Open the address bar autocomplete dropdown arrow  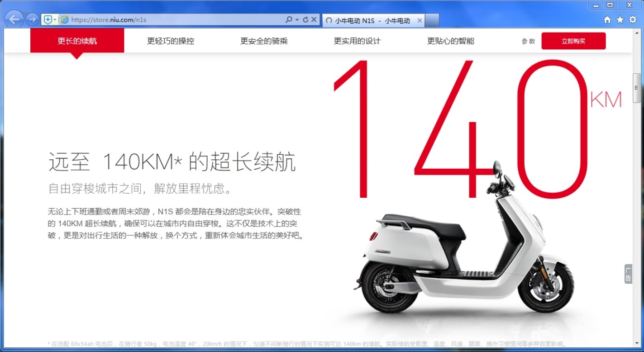point(297,20)
